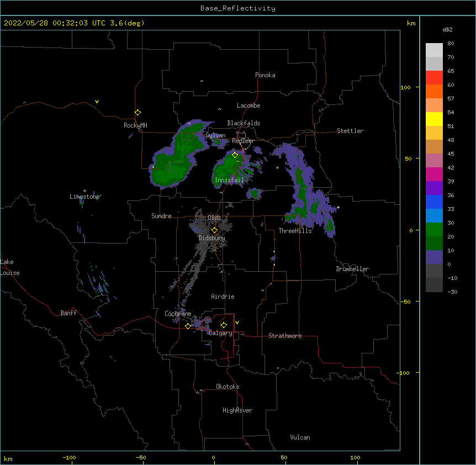Screen dimensions: 476x465
Task: Select the slate purple 0-10 dBZ legend swatch
Action: tap(434, 257)
